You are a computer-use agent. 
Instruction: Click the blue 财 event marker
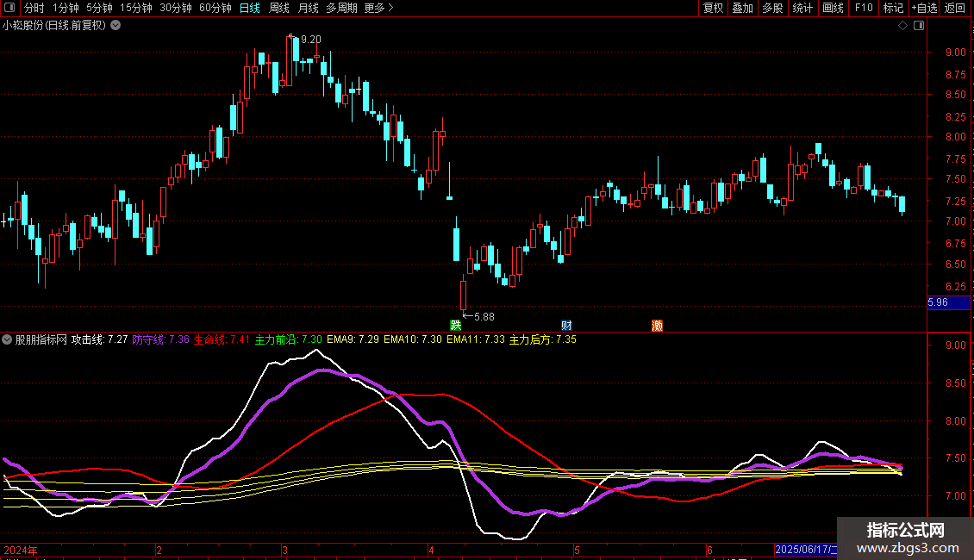tap(566, 326)
